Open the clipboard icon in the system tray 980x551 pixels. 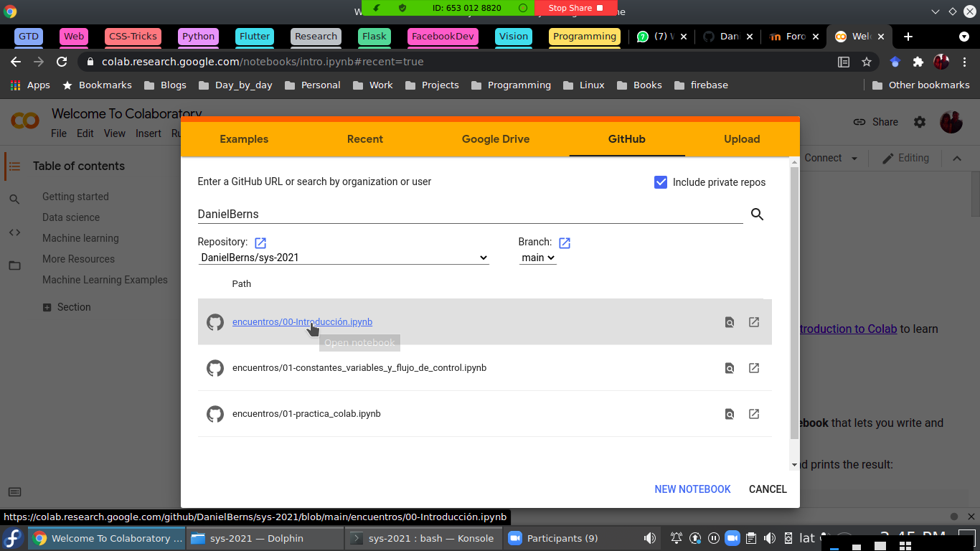[750, 538]
